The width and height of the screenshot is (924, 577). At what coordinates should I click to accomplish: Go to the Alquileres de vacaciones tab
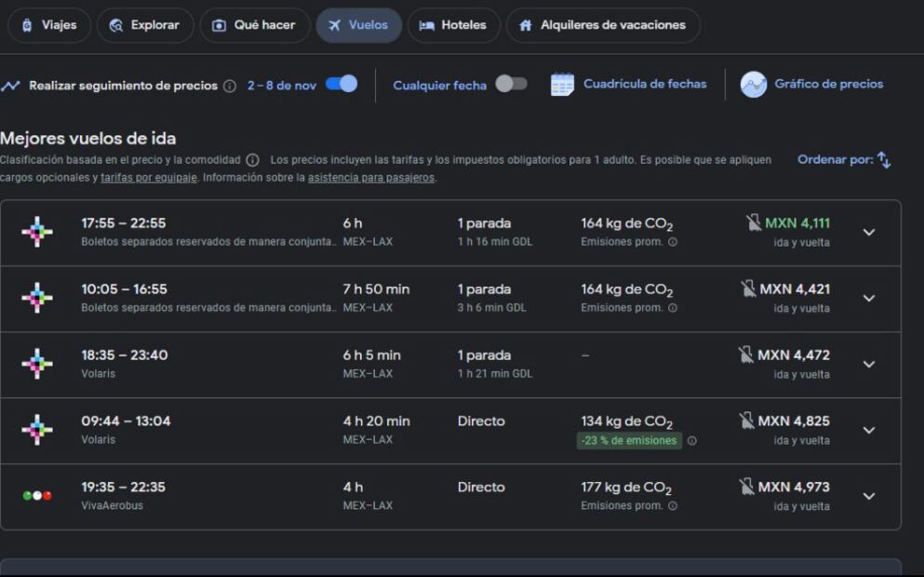(x=602, y=25)
